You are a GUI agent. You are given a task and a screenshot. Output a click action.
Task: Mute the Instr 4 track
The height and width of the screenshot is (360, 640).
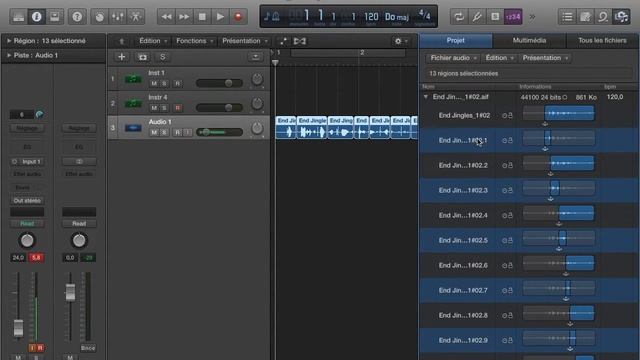click(x=154, y=108)
